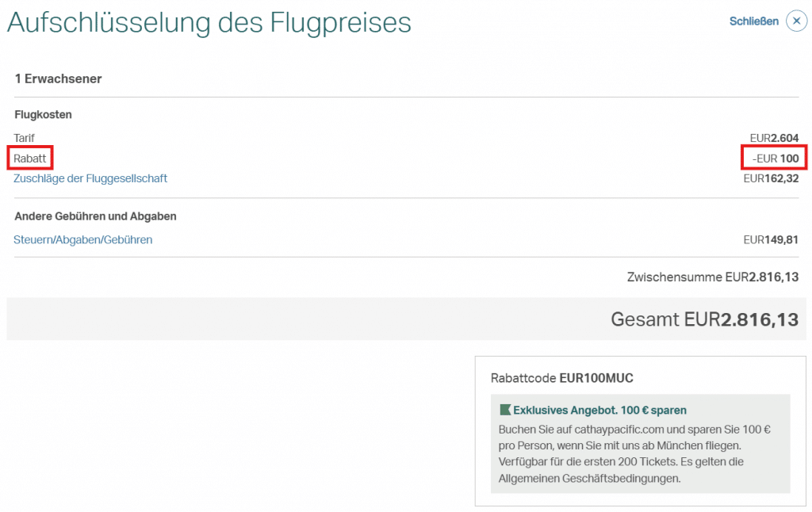Click the highlighted Rabatt label
The height and width of the screenshot is (512, 812).
30,159
